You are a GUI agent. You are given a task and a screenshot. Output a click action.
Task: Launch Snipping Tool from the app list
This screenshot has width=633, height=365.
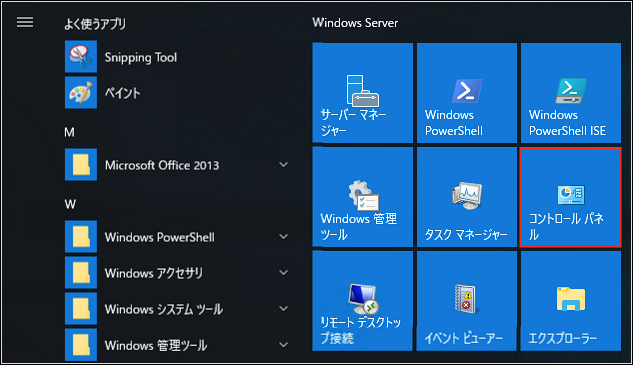pos(178,57)
